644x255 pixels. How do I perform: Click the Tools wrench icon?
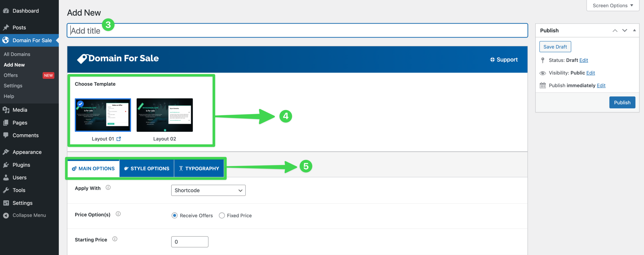click(x=6, y=190)
